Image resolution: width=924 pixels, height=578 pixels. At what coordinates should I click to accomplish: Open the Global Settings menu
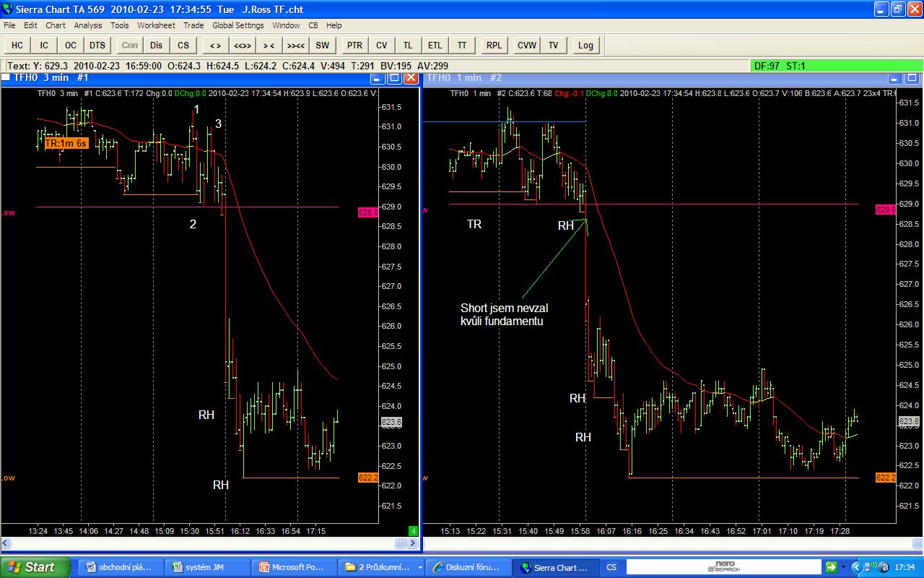[238, 25]
